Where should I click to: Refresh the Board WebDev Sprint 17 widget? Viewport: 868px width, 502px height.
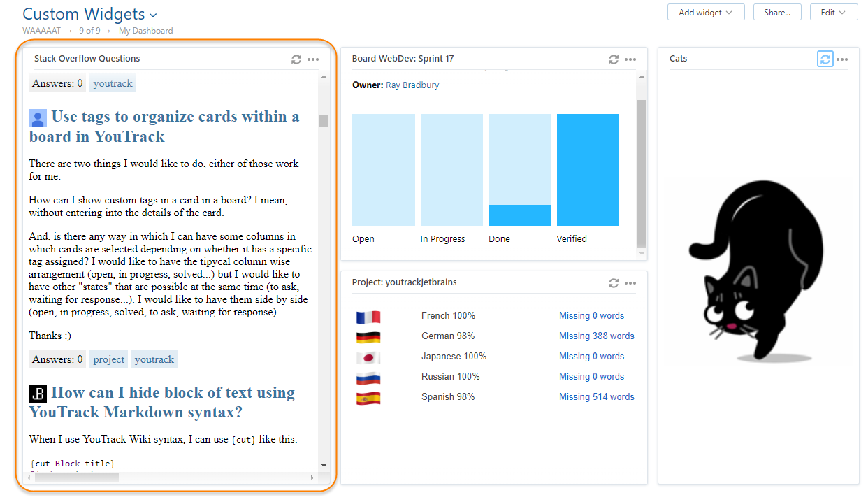(614, 59)
